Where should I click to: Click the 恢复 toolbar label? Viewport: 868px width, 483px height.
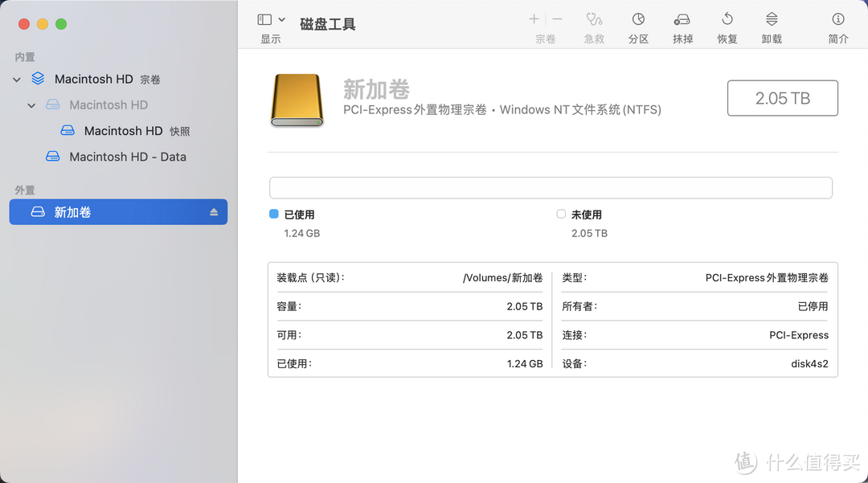(x=727, y=39)
